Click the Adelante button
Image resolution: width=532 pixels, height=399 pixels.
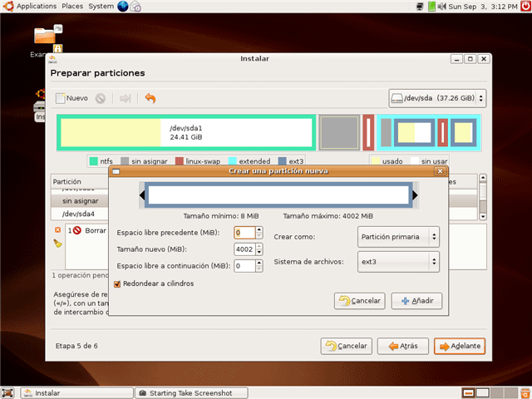pyautogui.click(x=459, y=346)
